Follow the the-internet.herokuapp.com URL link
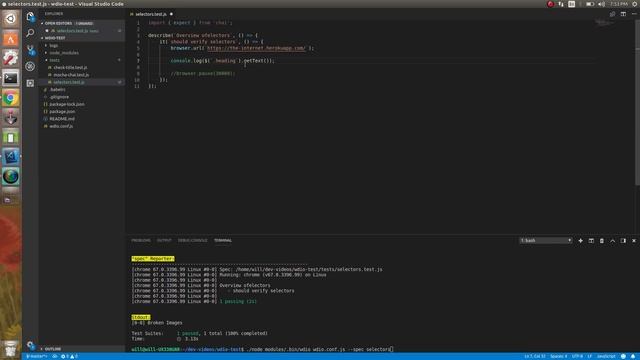 point(256,48)
